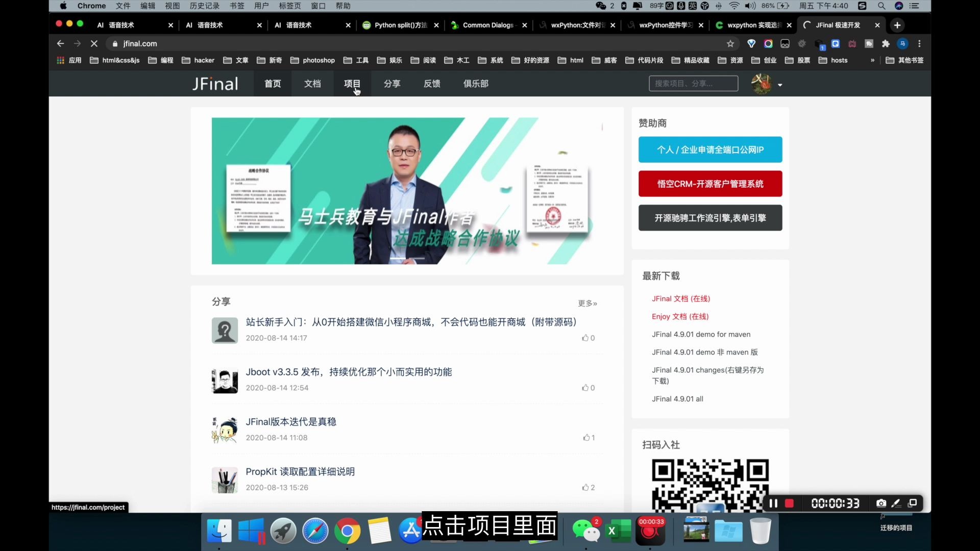Open Finder from the dock
The width and height of the screenshot is (980, 551).
(x=219, y=531)
